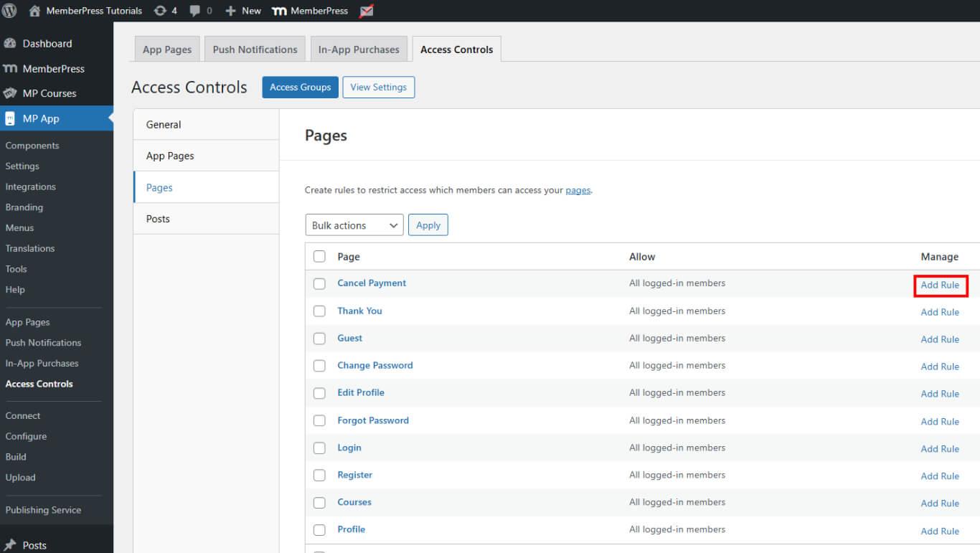The image size is (980, 553).
Task: Tick the select-all checkbox in table header
Action: click(x=319, y=257)
